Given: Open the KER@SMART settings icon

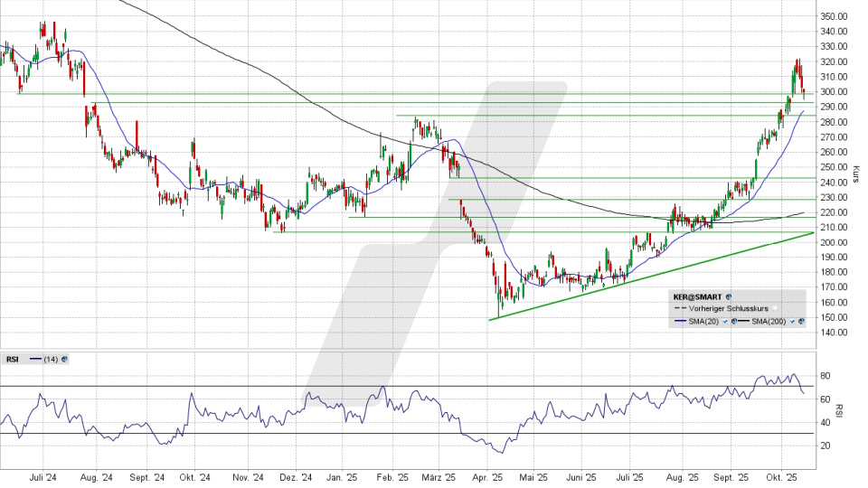Looking at the screenshot, I should [729, 296].
